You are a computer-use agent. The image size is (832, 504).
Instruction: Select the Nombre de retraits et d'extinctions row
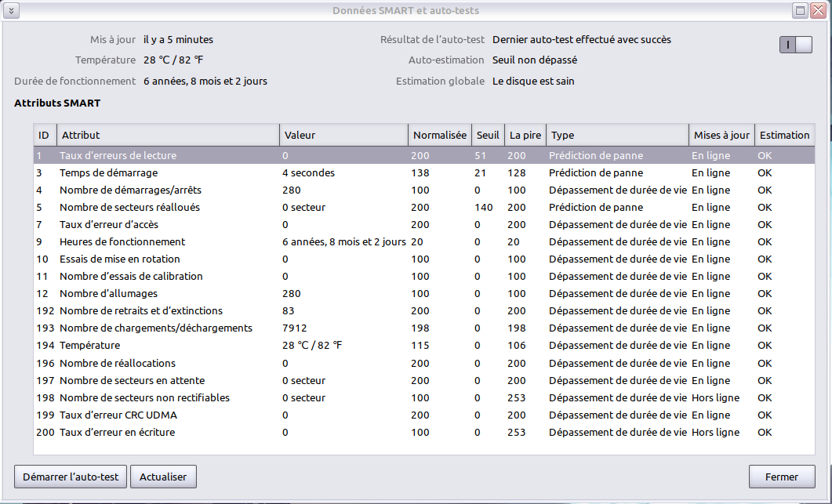coord(424,311)
